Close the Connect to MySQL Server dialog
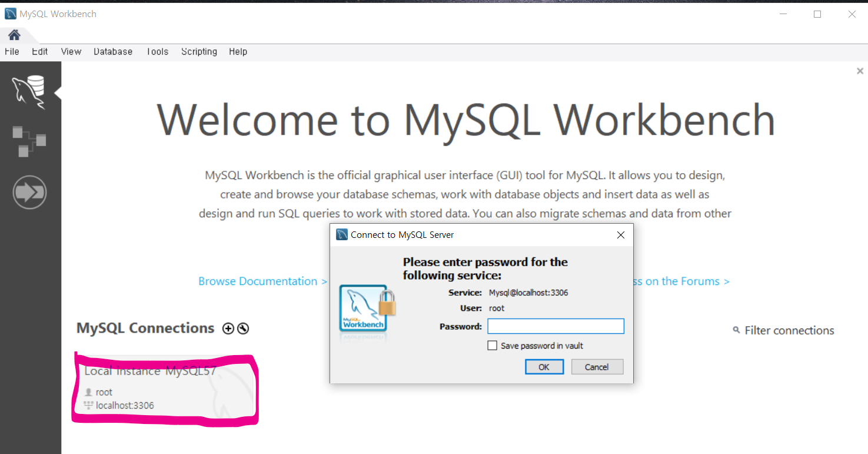Viewport: 868px width, 454px height. pos(620,235)
